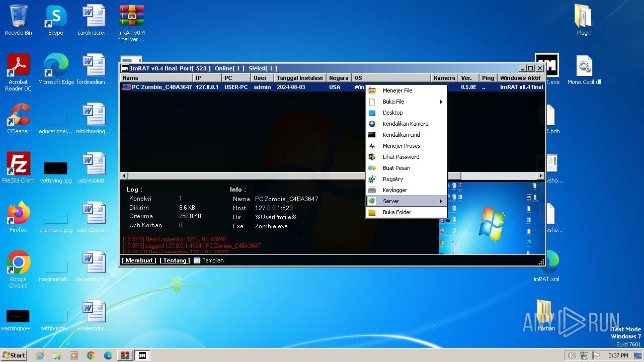Click the FileZilla Client desktop icon
Viewport: 644px width, 362px height.
coord(18,168)
